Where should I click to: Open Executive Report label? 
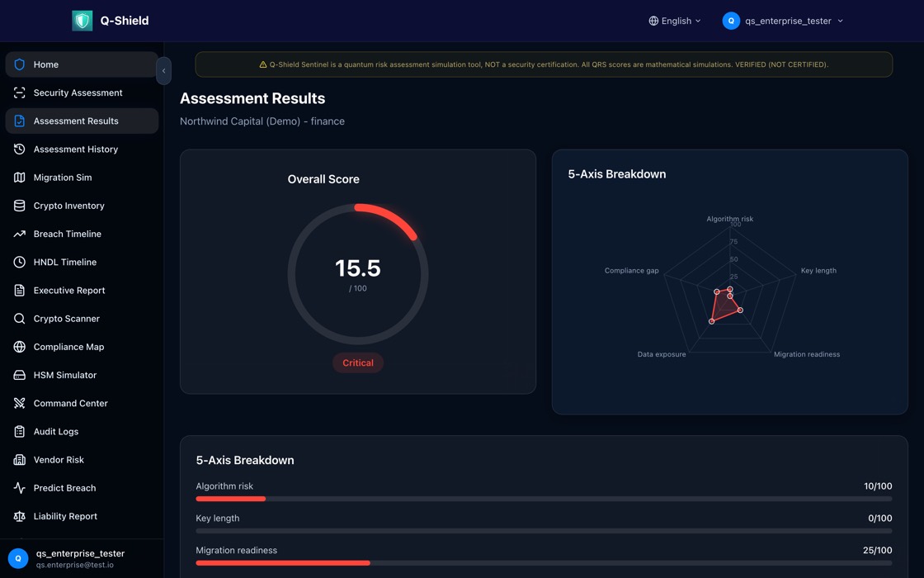[x=69, y=290]
